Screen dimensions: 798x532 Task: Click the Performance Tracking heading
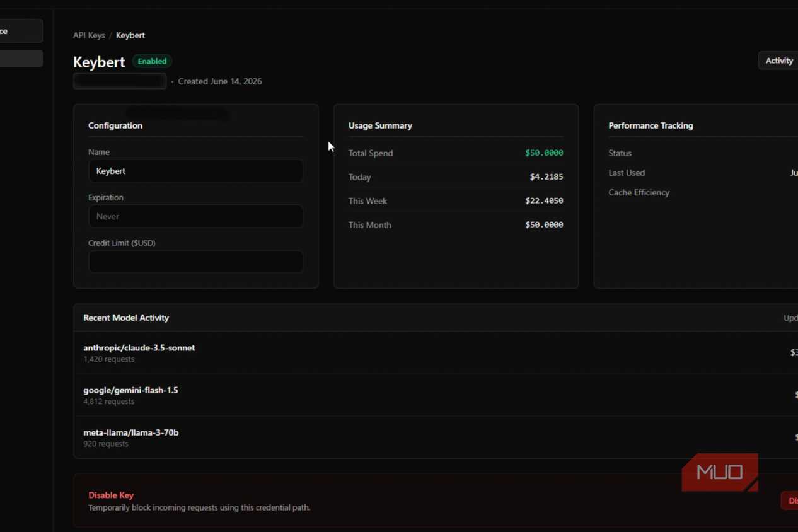tap(651, 125)
